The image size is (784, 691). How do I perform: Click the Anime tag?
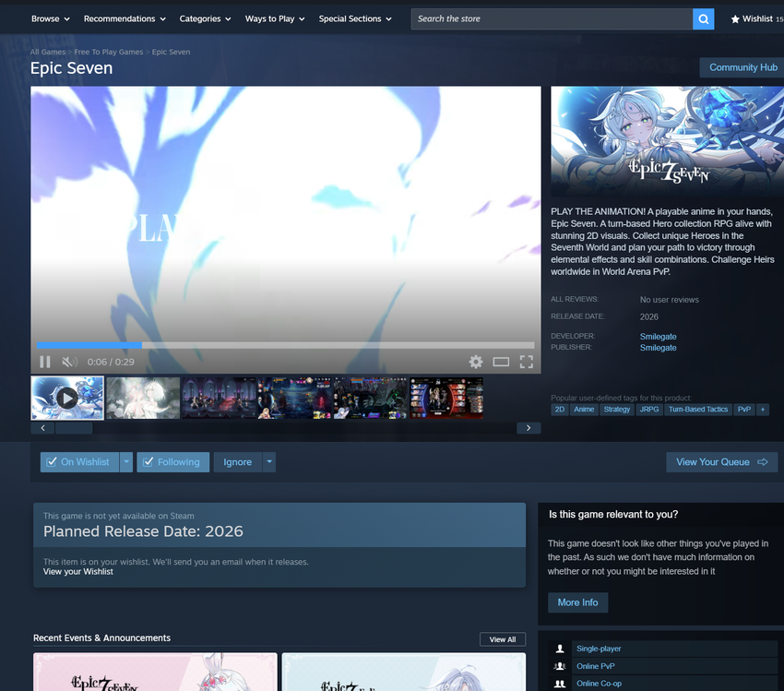(x=584, y=410)
